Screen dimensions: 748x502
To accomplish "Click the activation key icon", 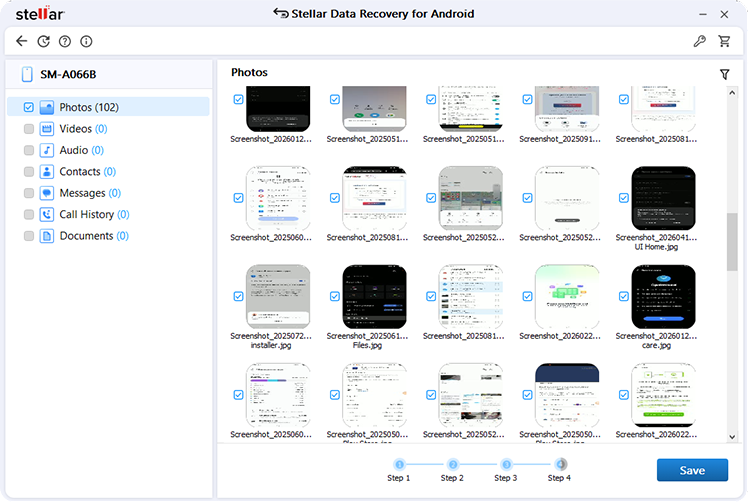I will 699,42.
